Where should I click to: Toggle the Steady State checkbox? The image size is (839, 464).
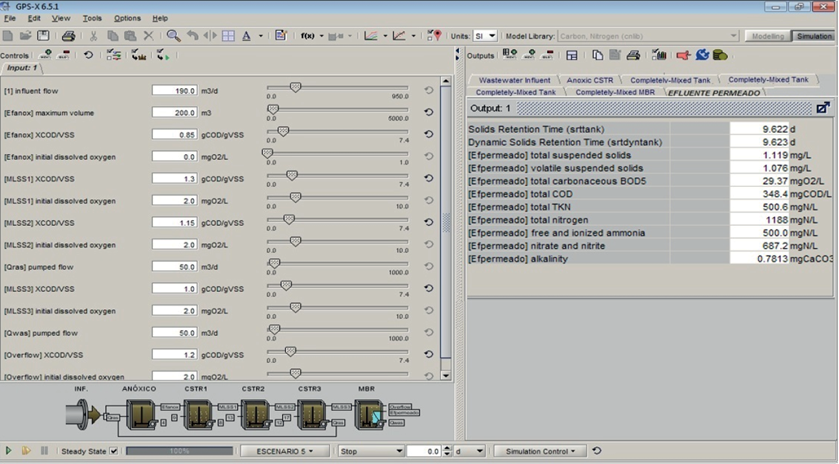(113, 451)
